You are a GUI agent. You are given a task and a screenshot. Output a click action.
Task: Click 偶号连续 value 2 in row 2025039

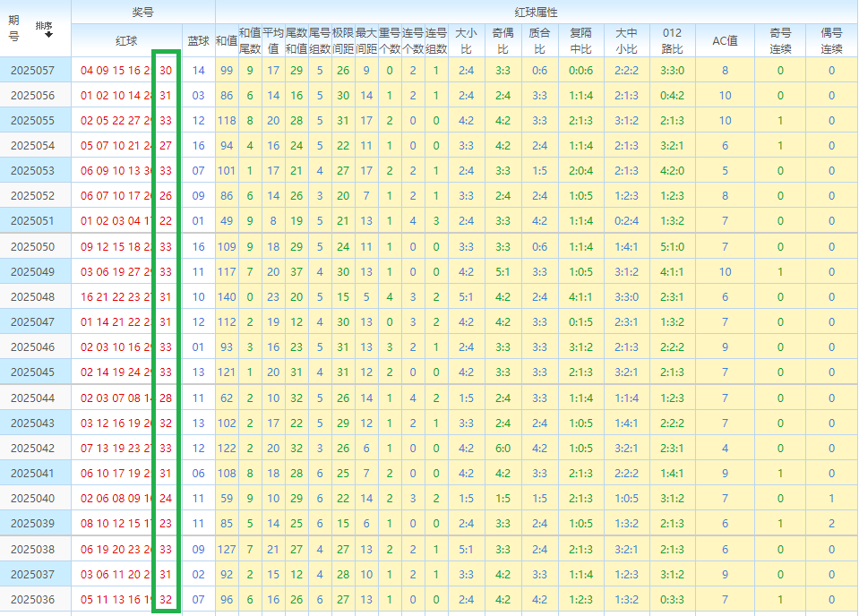pos(831,524)
